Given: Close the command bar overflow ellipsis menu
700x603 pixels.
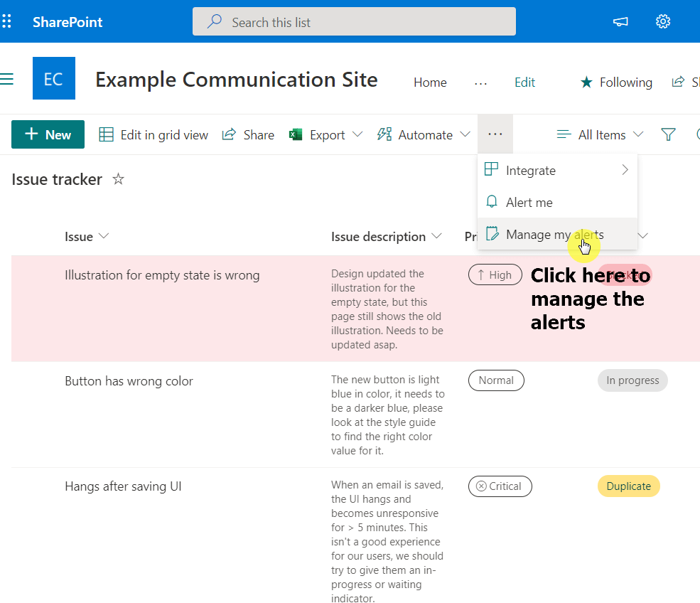Looking at the screenshot, I should (495, 134).
